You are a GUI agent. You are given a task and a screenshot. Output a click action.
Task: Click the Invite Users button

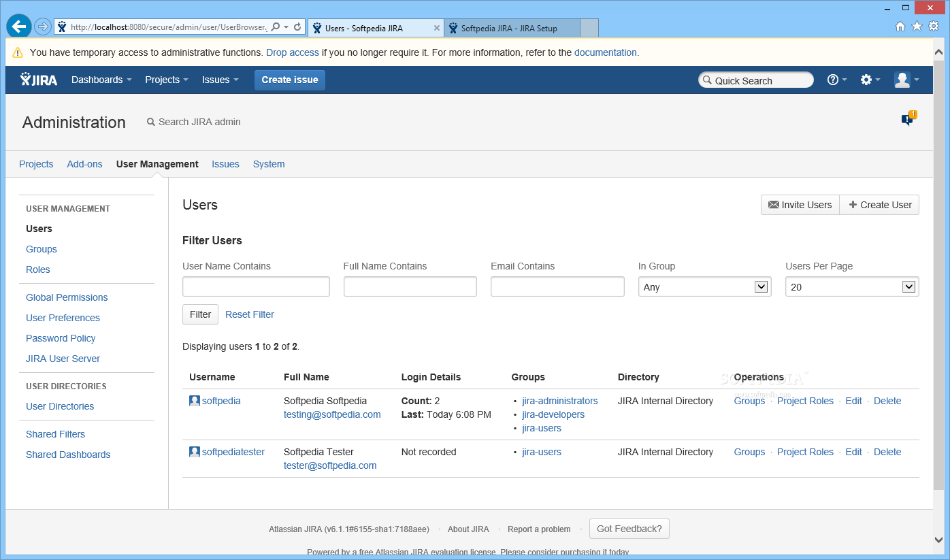coord(800,205)
